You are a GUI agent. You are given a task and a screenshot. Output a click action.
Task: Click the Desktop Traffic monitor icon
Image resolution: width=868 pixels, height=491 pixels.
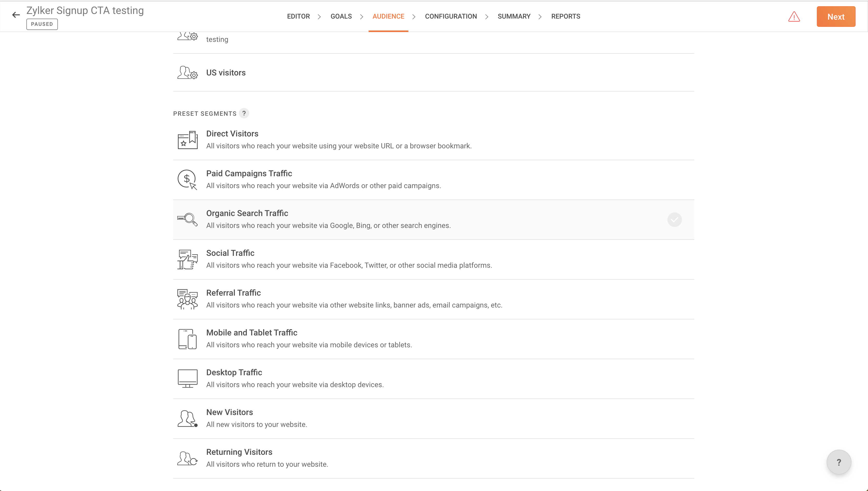(x=187, y=379)
